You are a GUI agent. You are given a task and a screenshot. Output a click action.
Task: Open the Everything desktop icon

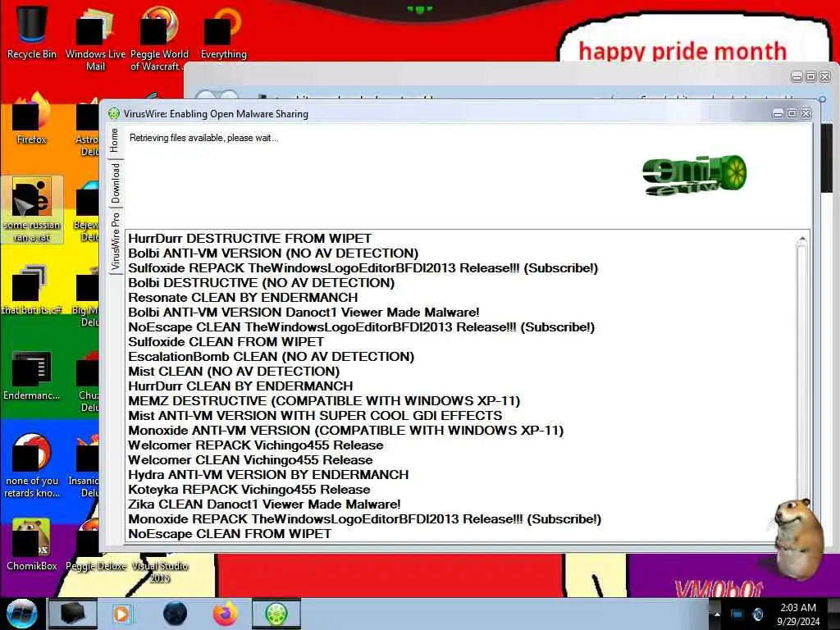[223, 31]
